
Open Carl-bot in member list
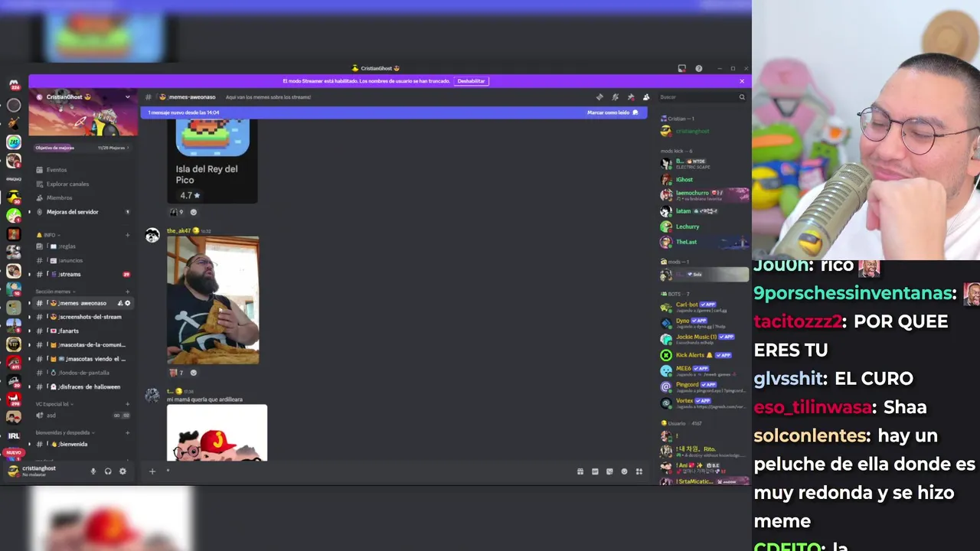(x=704, y=306)
